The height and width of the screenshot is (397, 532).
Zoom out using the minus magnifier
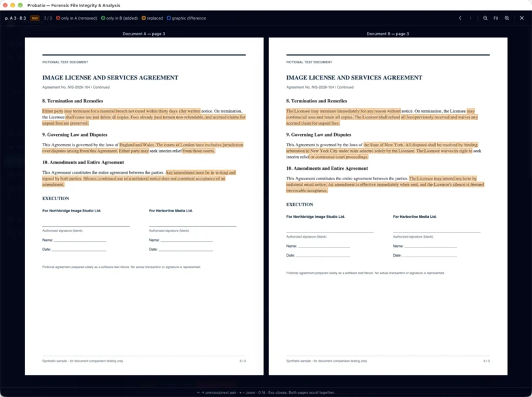(x=486, y=18)
